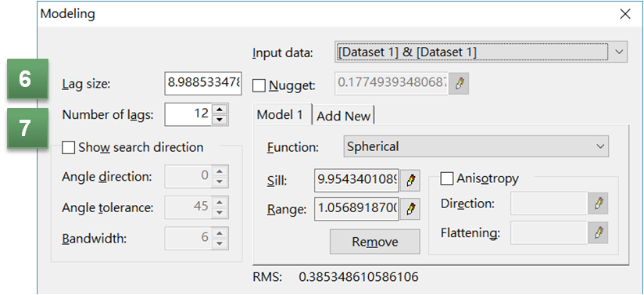Increase Number of lags with up arrow

coord(220,109)
